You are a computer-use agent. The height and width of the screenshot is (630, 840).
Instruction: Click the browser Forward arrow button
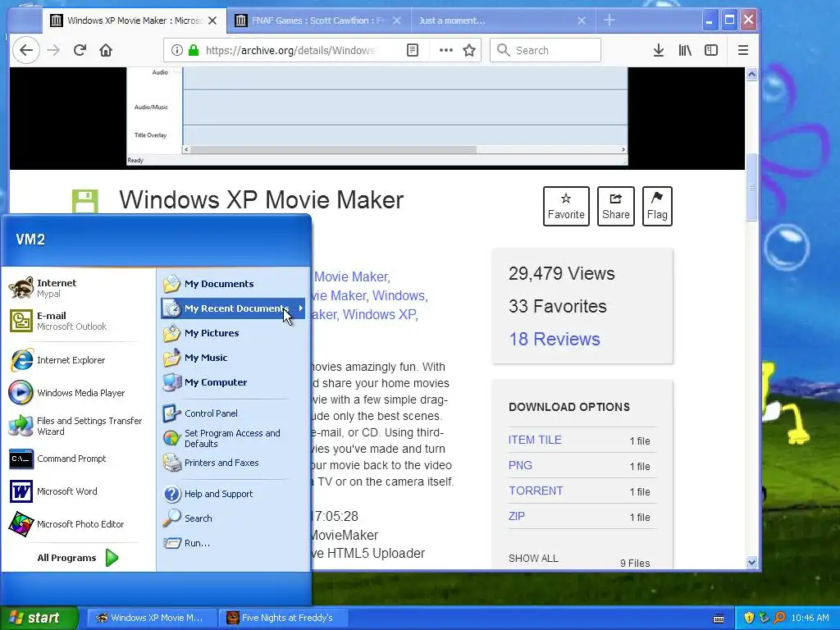coord(53,50)
